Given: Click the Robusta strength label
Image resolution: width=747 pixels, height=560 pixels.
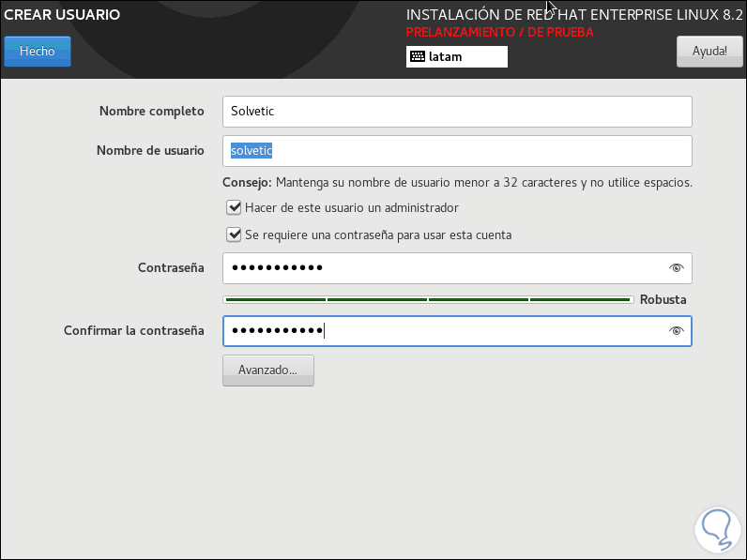Looking at the screenshot, I should pyautogui.click(x=663, y=299).
